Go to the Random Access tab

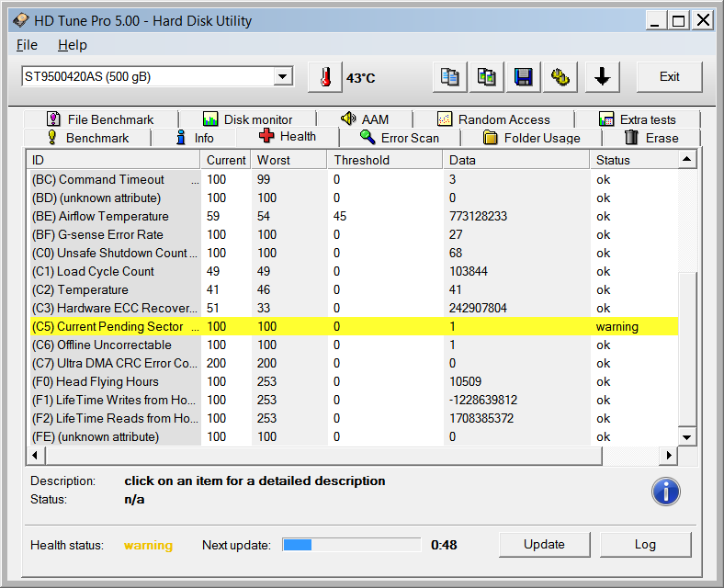pos(493,119)
